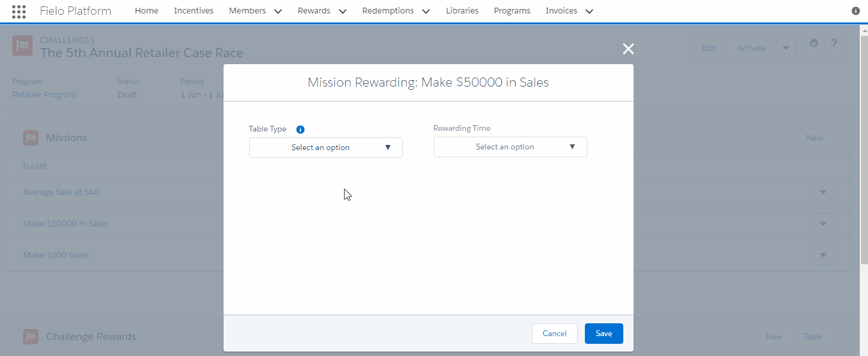Viewport: 868px width, 356px height.
Task: Open the Table Type dropdown
Action: point(326,148)
